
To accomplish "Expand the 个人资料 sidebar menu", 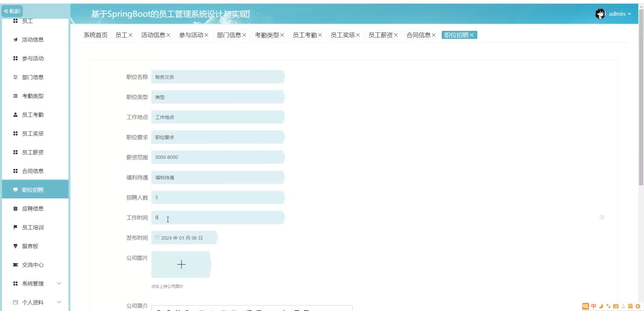I will coord(59,302).
